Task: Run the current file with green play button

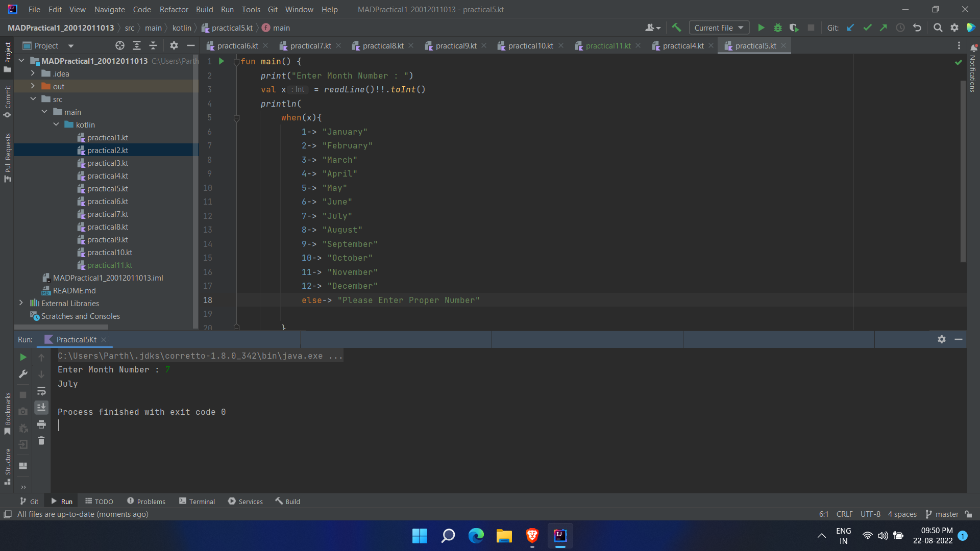Action: pyautogui.click(x=761, y=28)
